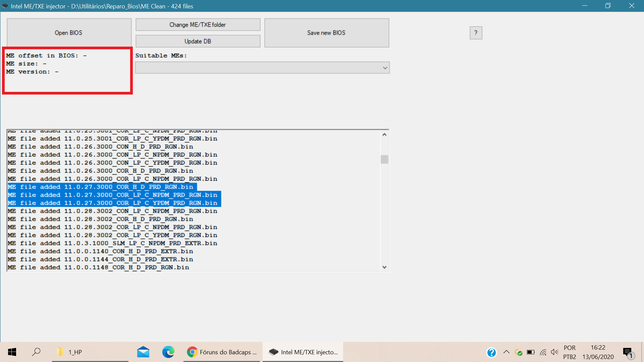
Task: Select line 11.0.26.3000_CON_H_D_PRD_RGN.bin
Action: click(100, 147)
